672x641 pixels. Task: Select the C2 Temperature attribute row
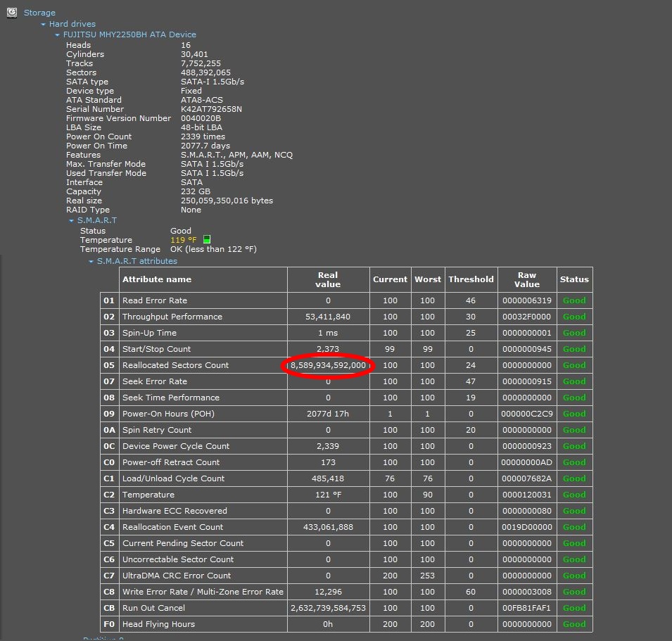coord(346,495)
